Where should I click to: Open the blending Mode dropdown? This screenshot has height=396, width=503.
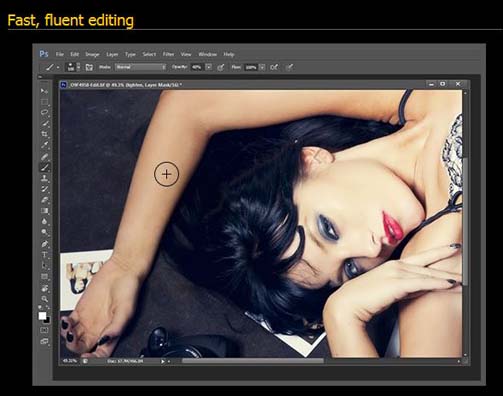[x=141, y=67]
